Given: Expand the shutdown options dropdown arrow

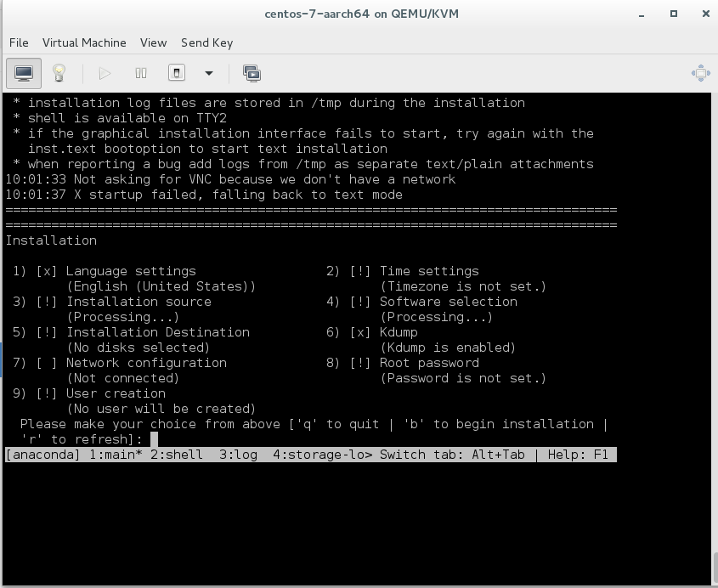Looking at the screenshot, I should [x=209, y=73].
